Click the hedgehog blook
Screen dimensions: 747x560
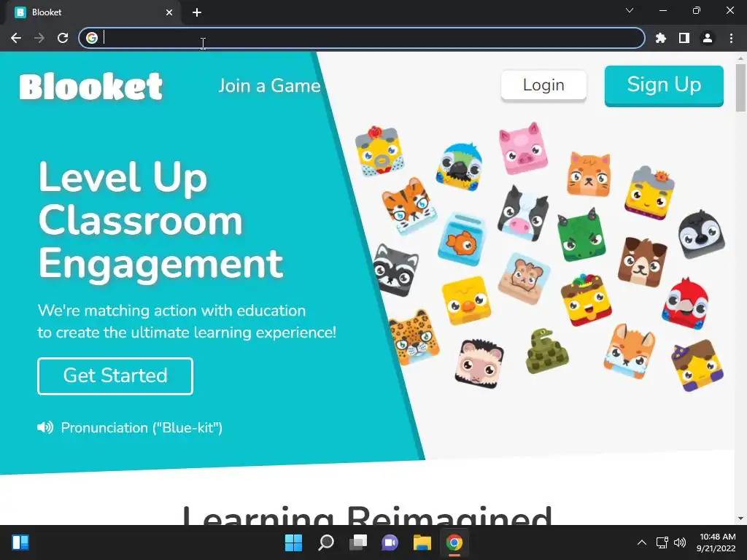pos(479,363)
